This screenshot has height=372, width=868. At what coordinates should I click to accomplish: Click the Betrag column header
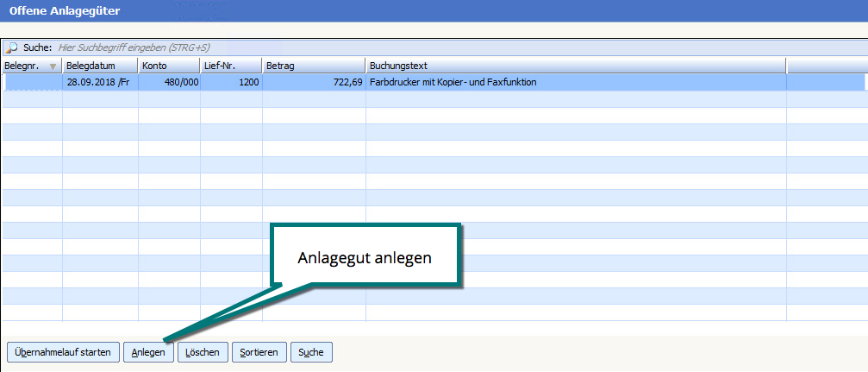coord(313,66)
